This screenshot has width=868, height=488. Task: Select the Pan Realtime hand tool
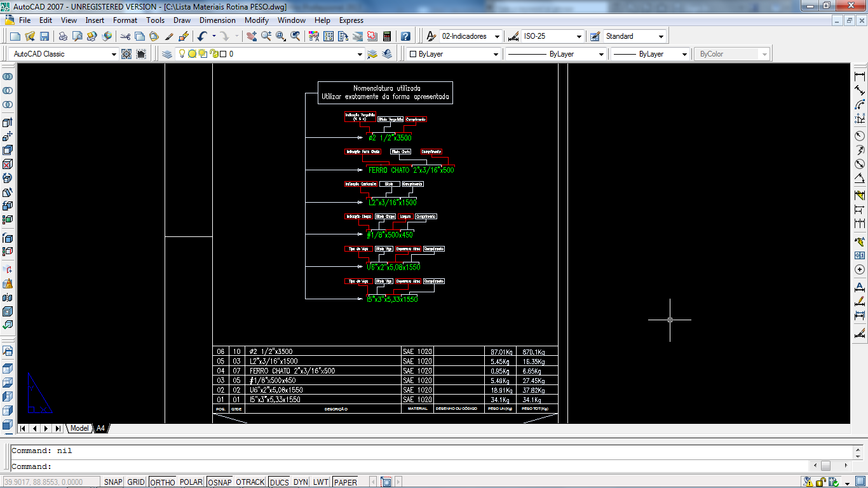(252, 36)
